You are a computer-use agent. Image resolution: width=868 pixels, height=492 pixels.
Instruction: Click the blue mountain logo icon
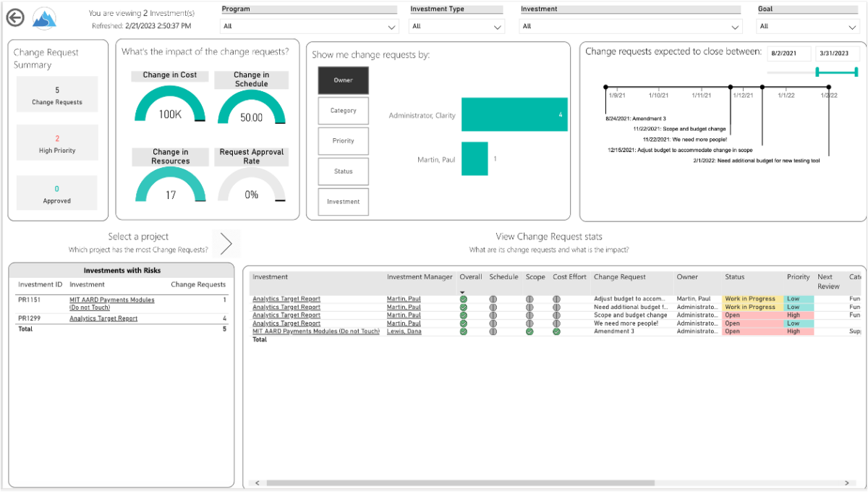(x=44, y=17)
